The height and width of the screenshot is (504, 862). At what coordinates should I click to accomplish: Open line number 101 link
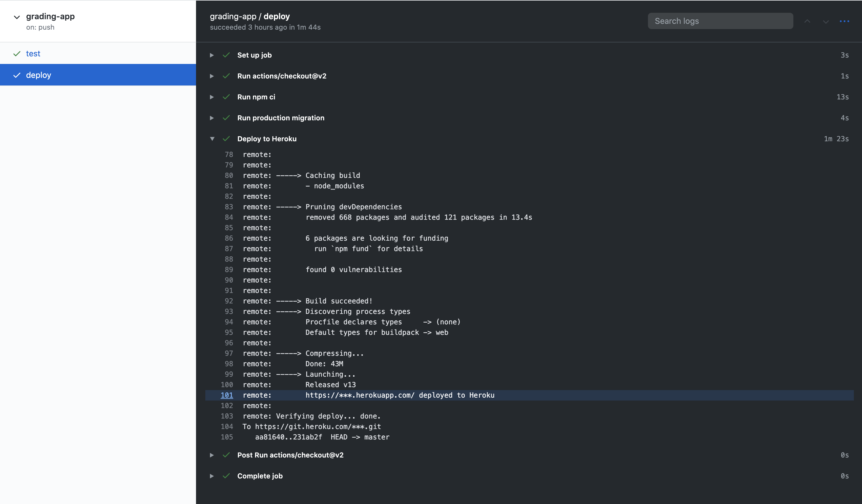tap(227, 395)
